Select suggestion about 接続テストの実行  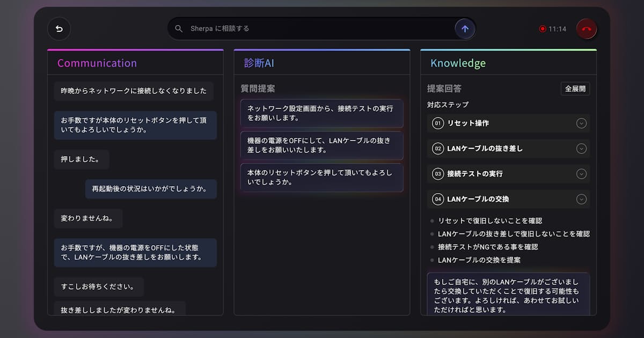pyautogui.click(x=322, y=113)
